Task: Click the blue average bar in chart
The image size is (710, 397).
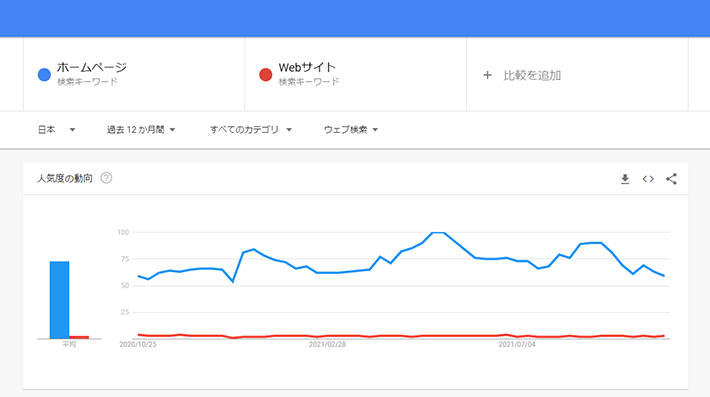Action: (x=59, y=300)
